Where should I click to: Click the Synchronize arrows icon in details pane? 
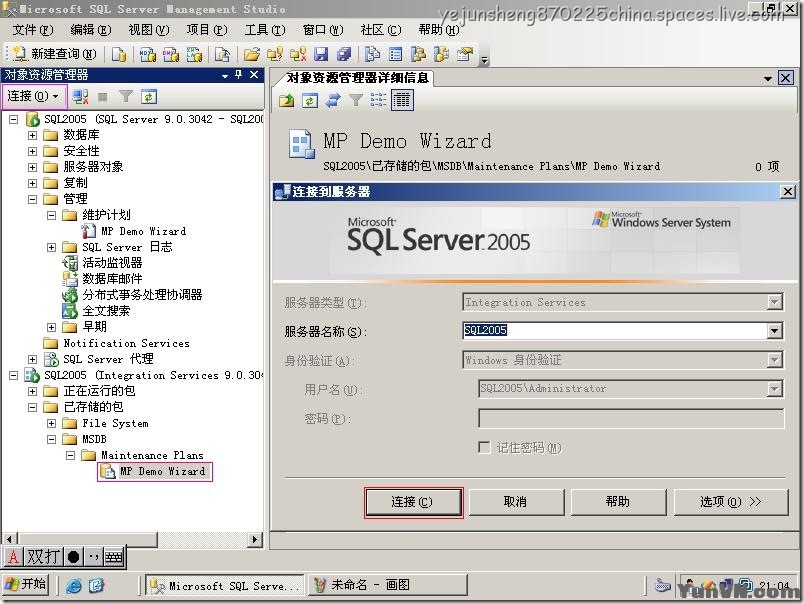click(x=333, y=100)
